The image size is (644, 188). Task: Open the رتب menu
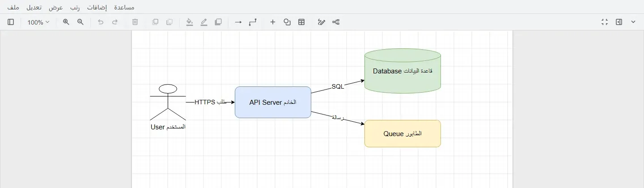(75, 8)
